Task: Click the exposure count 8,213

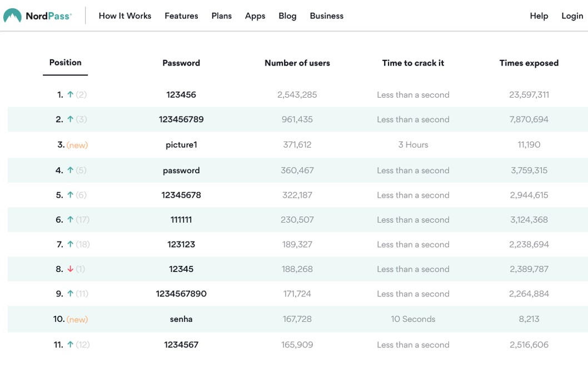Action: click(529, 319)
